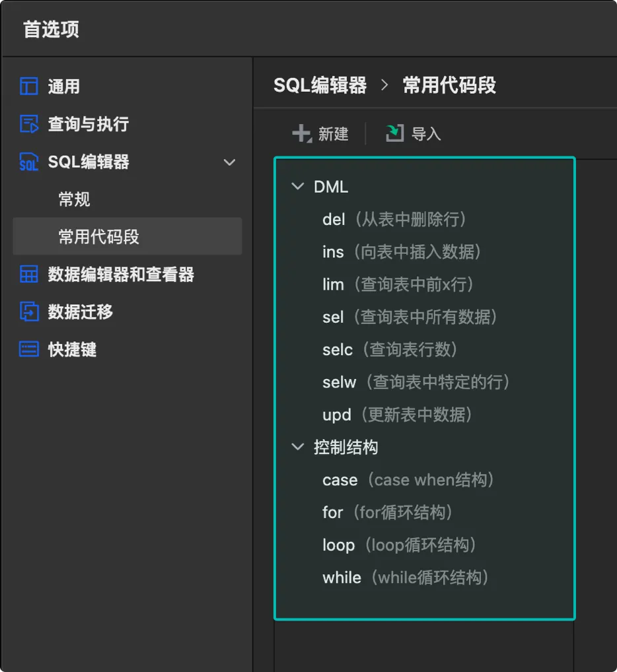Click the 通用 general settings icon
The image size is (617, 672).
click(x=28, y=86)
